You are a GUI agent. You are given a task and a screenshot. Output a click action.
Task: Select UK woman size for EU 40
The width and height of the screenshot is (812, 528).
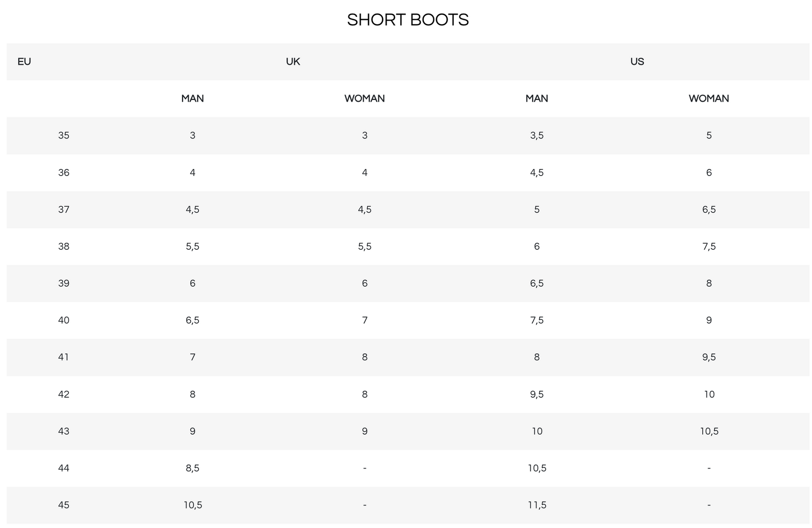(x=364, y=320)
